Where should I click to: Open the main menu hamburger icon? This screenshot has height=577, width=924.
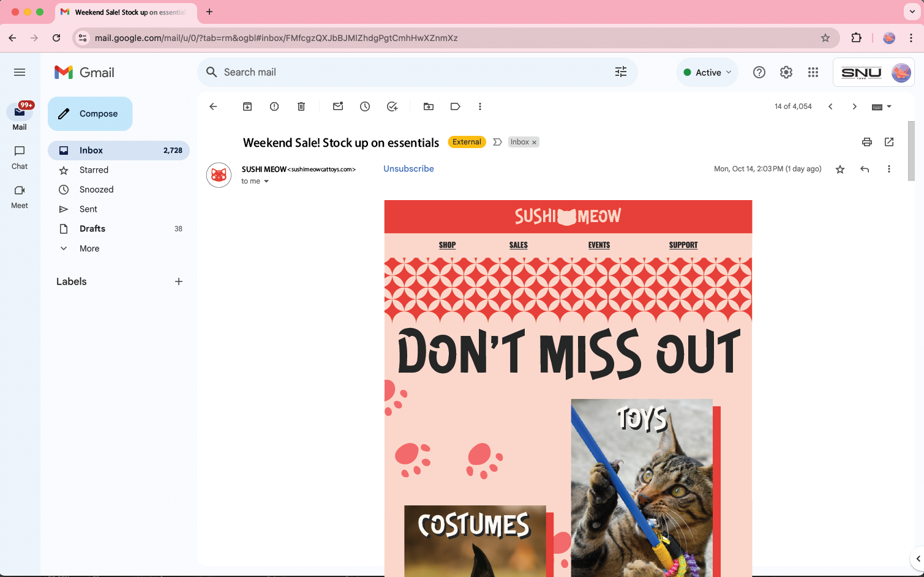[20, 72]
